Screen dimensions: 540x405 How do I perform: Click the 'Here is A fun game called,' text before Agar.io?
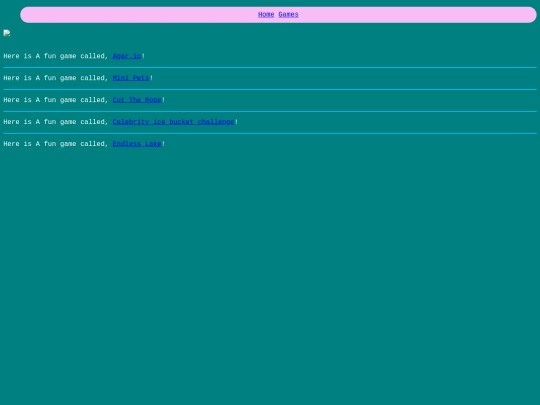56,56
